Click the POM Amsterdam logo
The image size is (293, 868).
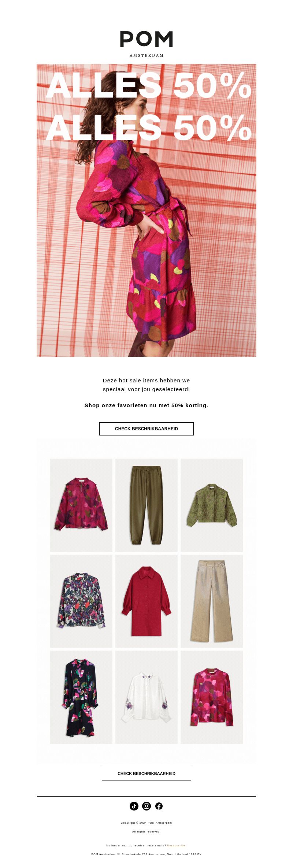click(x=146, y=44)
